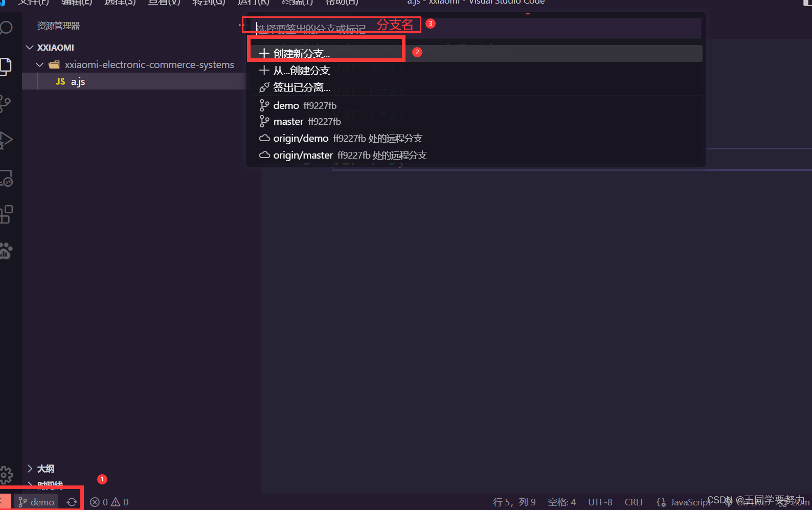The width and height of the screenshot is (812, 510).
Task: Open the errors and warnings count in status bar
Action: 109,502
